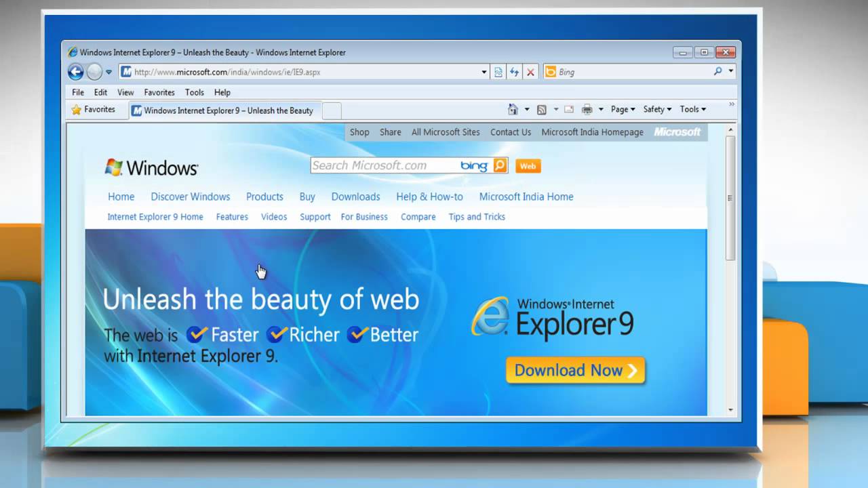Click the Share link
Screen dimensions: 868x488
(391, 132)
